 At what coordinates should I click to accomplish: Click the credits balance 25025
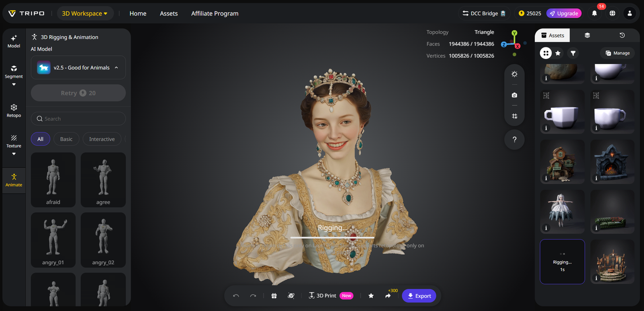530,14
